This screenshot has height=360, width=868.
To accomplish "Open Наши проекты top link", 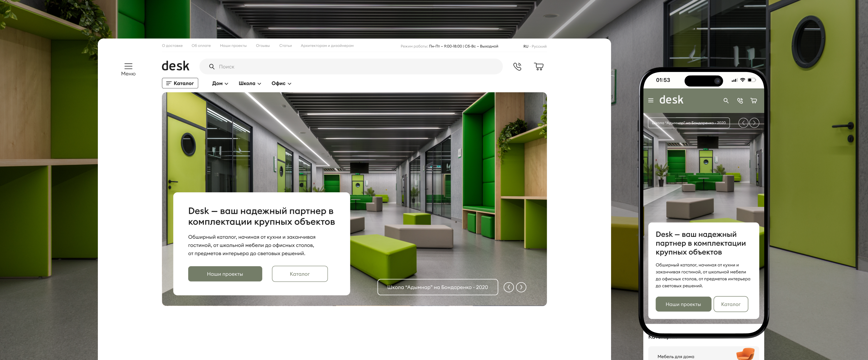I will [233, 46].
